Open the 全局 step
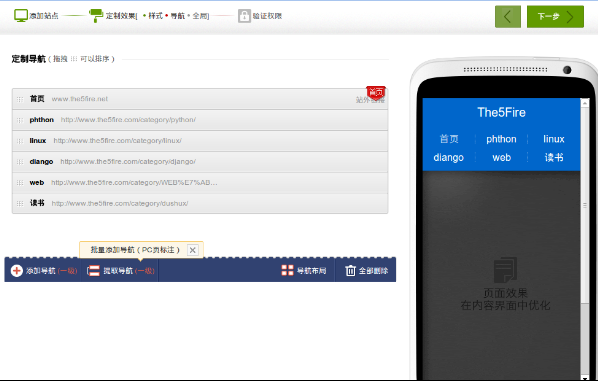This screenshot has width=598, height=381. (x=200, y=16)
